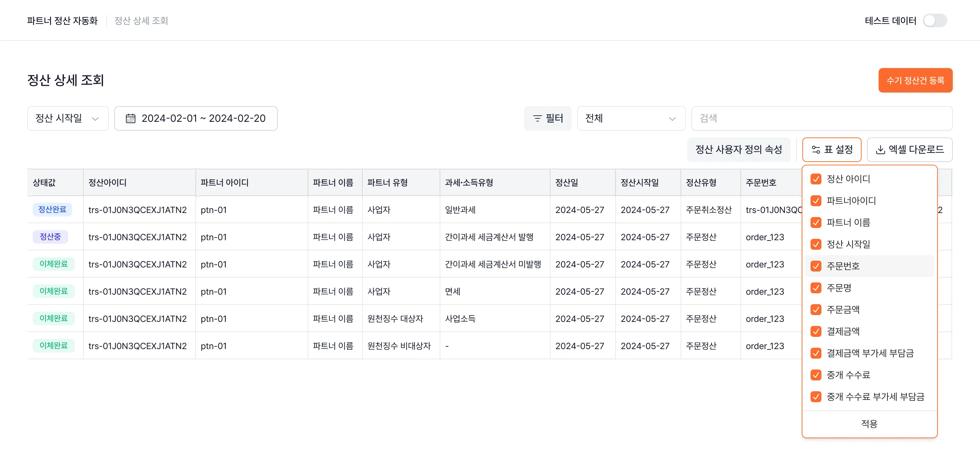Click the table settings gear icon

(815, 149)
